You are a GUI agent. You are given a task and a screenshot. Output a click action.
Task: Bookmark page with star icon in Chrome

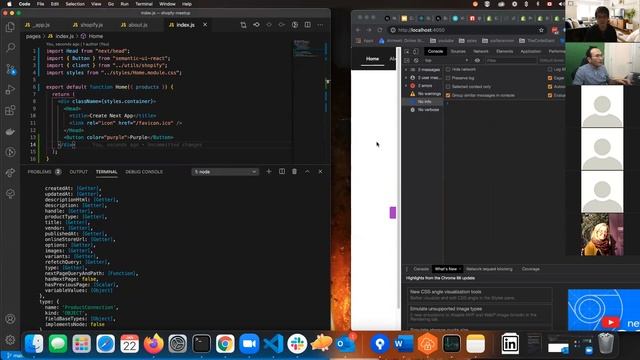coord(541,30)
